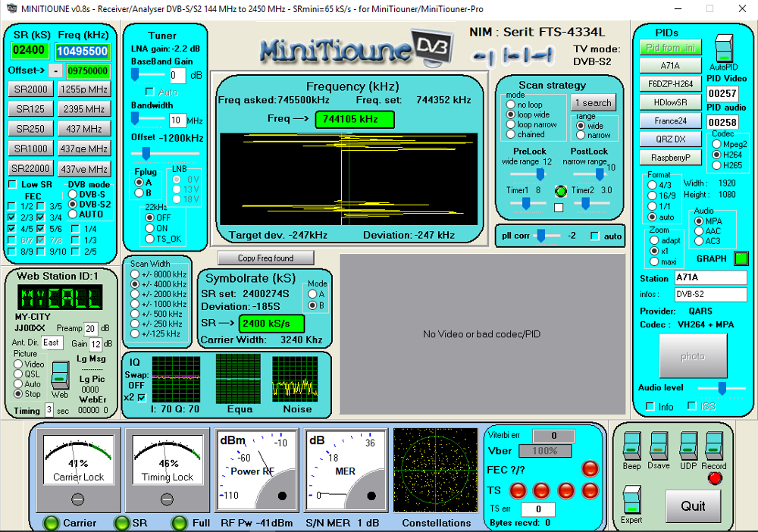The image size is (758, 532).
Task: Click the MiniTioune DVB logo
Action: tap(356, 49)
